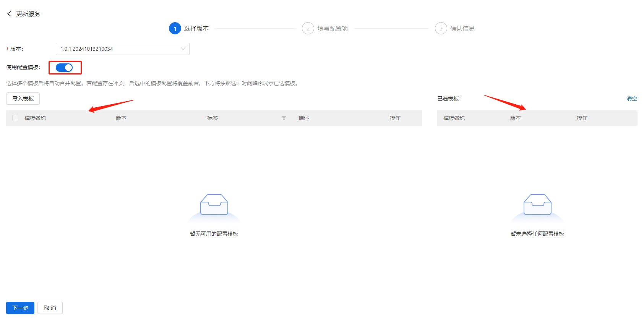Screen dimensions: 644x322
Task: Click the 清空 link
Action: (x=632, y=99)
